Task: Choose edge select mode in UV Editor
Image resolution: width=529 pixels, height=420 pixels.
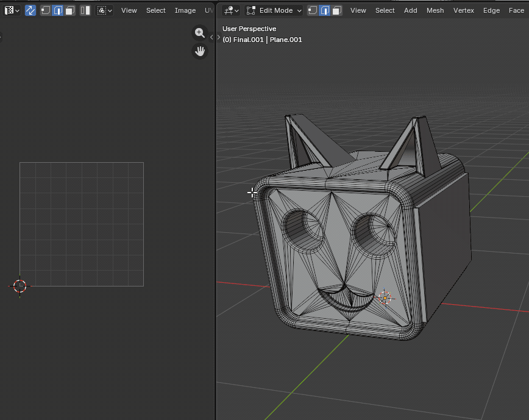Action: click(x=58, y=10)
